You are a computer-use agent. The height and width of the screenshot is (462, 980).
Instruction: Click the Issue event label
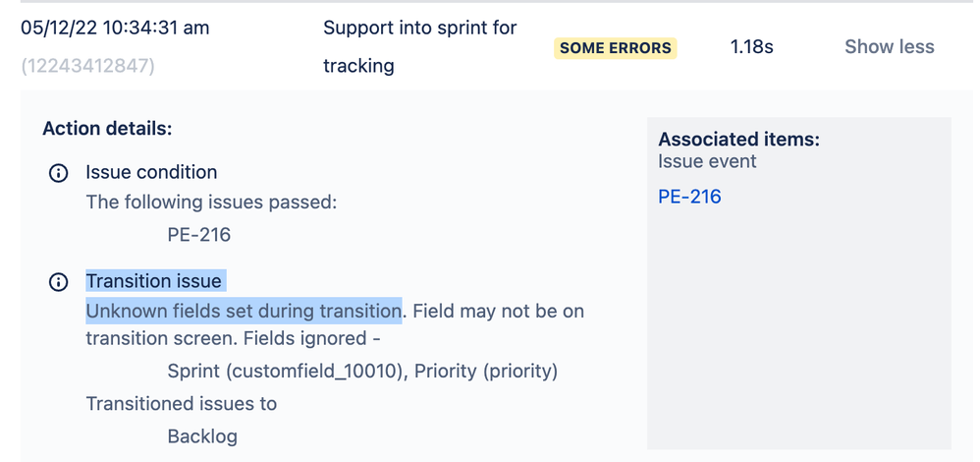[x=707, y=161]
